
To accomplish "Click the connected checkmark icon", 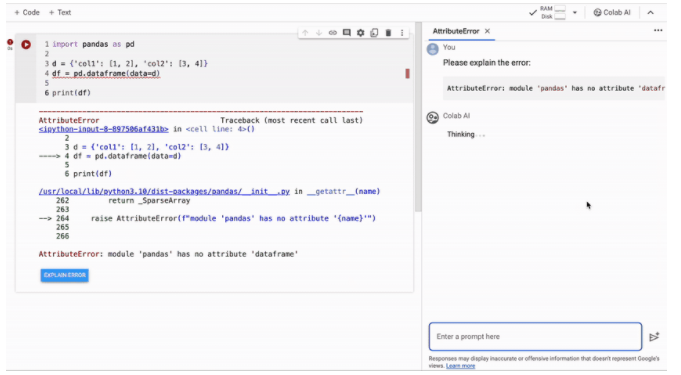I will pyautogui.click(x=532, y=13).
